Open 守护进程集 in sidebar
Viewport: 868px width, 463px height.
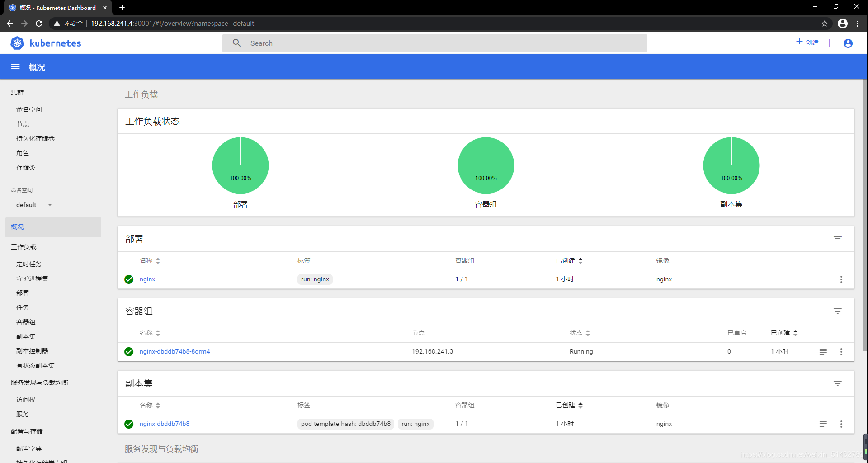[x=32, y=279]
